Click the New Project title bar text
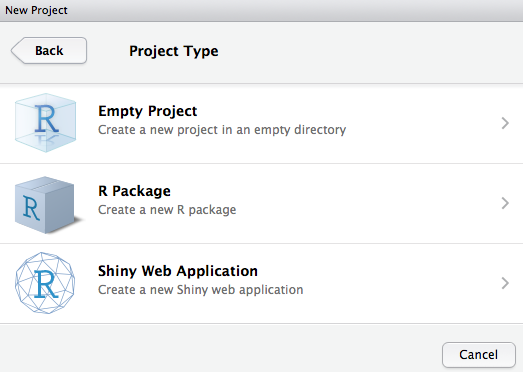The width and height of the screenshot is (523, 372). point(36,10)
